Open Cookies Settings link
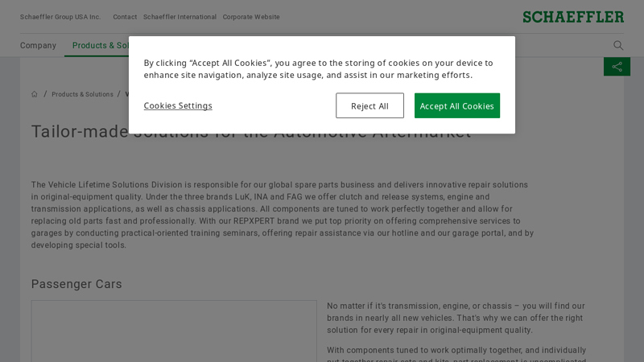Image resolution: width=644 pixels, height=362 pixels. point(178,105)
